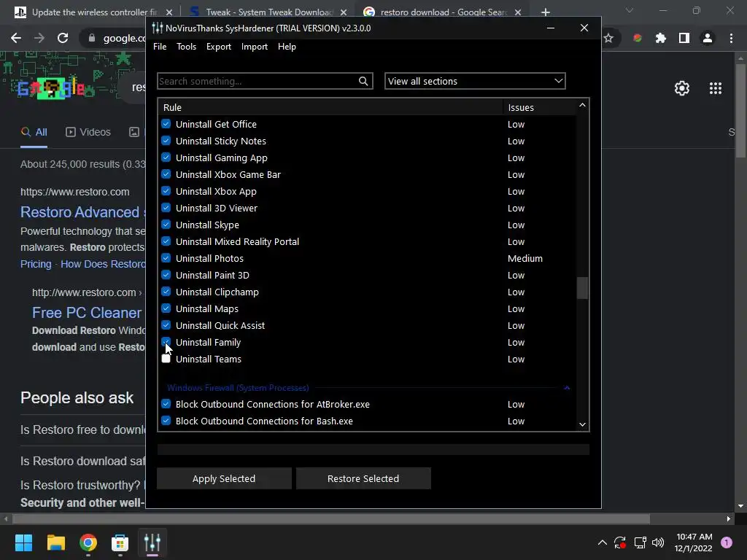Click the red extension icon in Chrome toolbar
The image size is (747, 560).
point(638,38)
